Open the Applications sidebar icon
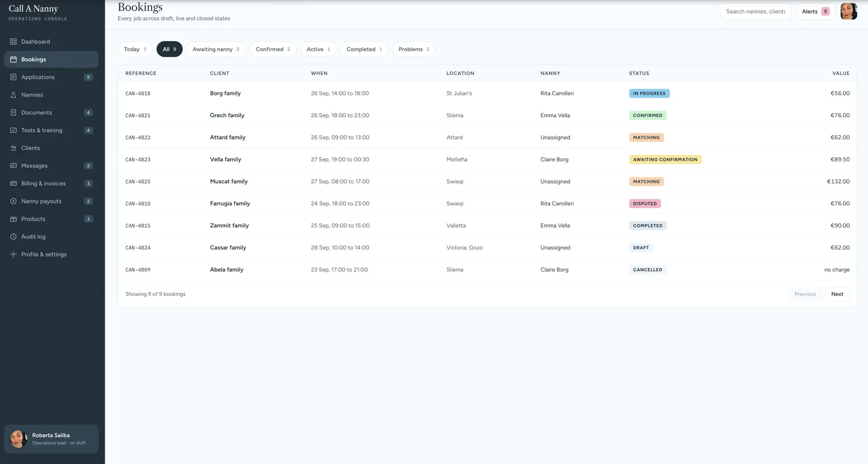Image resolution: width=868 pixels, height=464 pixels. click(x=14, y=77)
